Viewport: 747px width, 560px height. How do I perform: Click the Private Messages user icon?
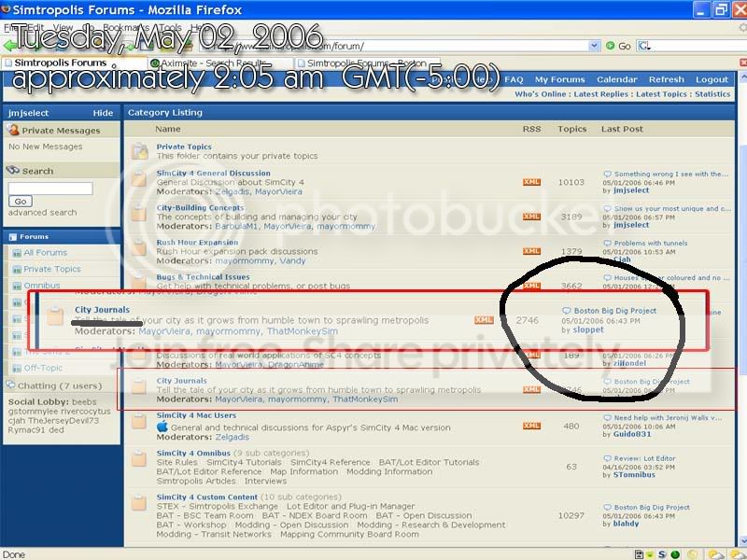pyautogui.click(x=13, y=130)
